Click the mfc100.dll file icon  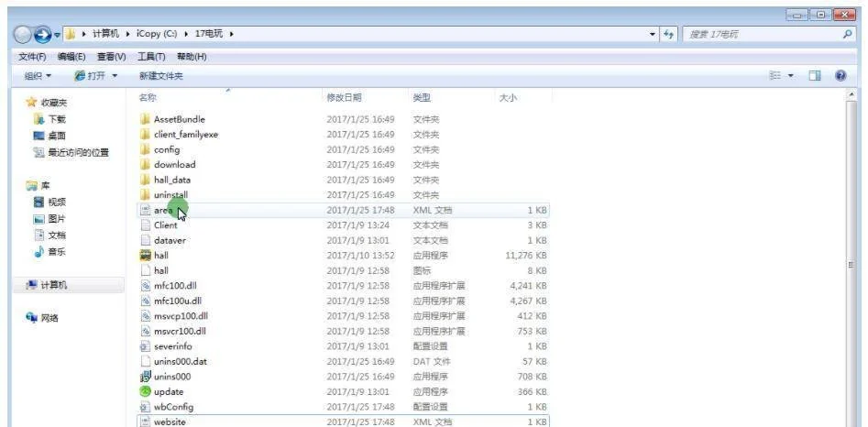(x=145, y=286)
